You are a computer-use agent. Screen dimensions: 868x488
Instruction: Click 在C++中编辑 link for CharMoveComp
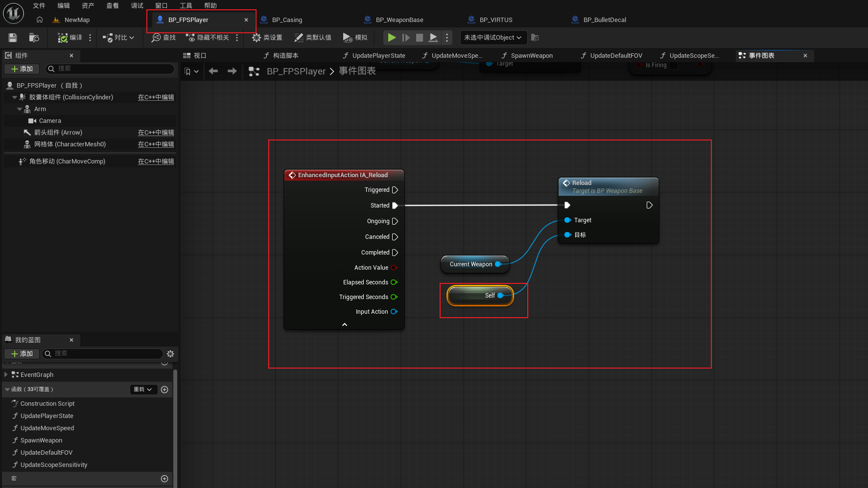(x=156, y=162)
